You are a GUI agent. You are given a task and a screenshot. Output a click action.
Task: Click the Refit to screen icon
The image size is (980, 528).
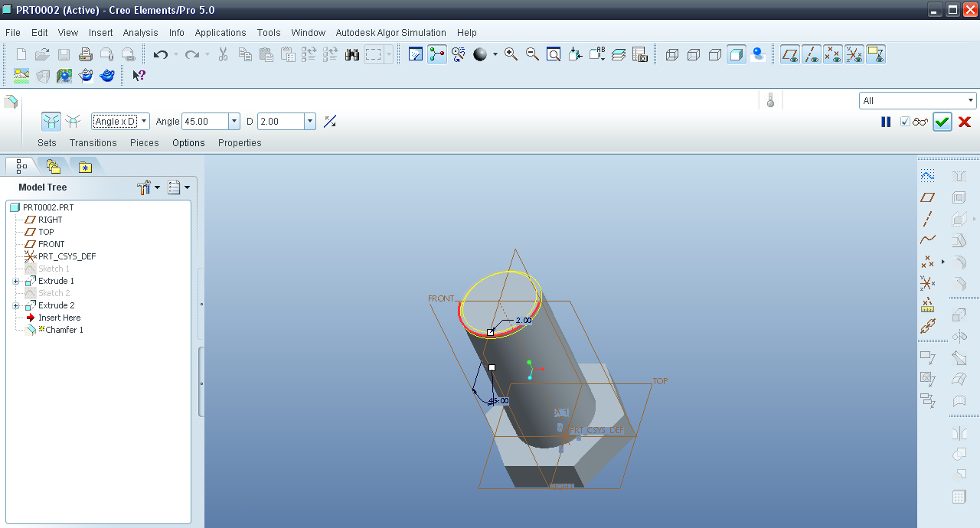(554, 54)
